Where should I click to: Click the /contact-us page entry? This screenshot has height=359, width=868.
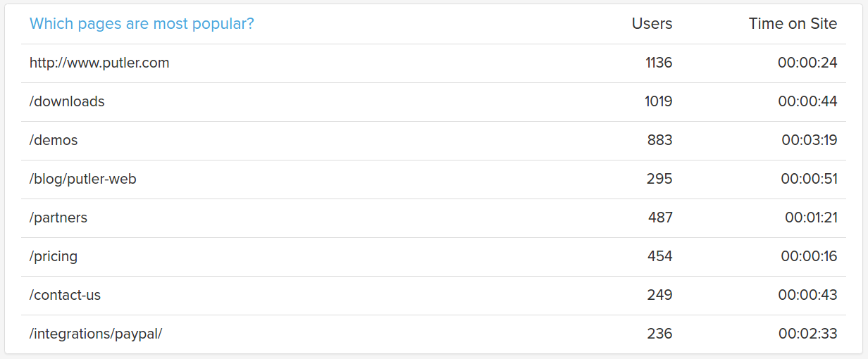pos(65,295)
